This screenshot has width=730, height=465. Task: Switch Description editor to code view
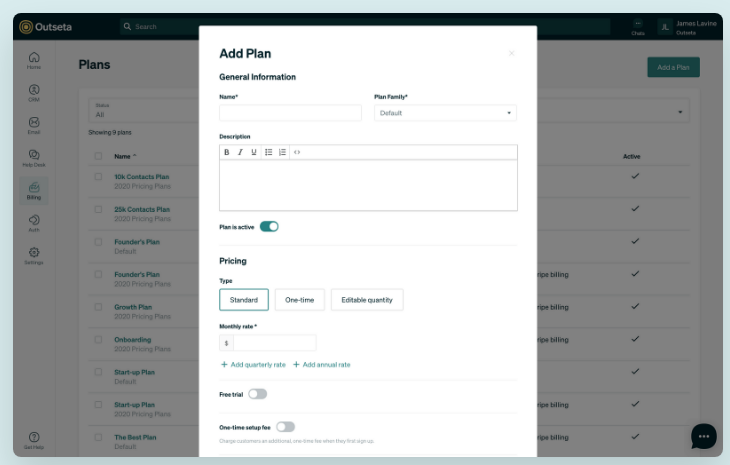click(x=297, y=152)
